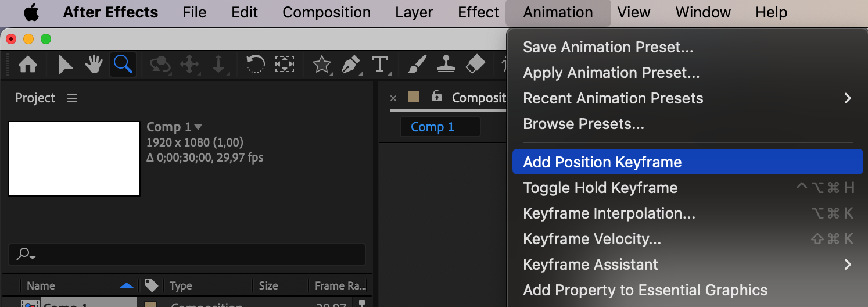
Task: Toggle the Composition panel lock icon
Action: coord(437,97)
